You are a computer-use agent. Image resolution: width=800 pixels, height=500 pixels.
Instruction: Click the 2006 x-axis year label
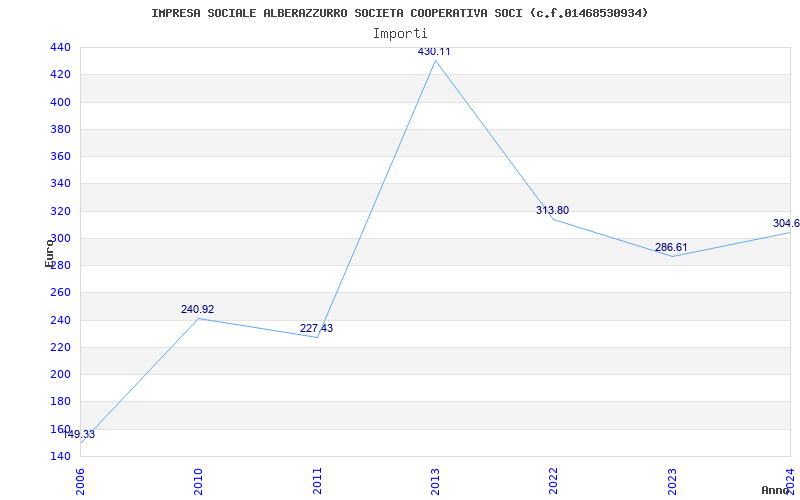(x=80, y=481)
